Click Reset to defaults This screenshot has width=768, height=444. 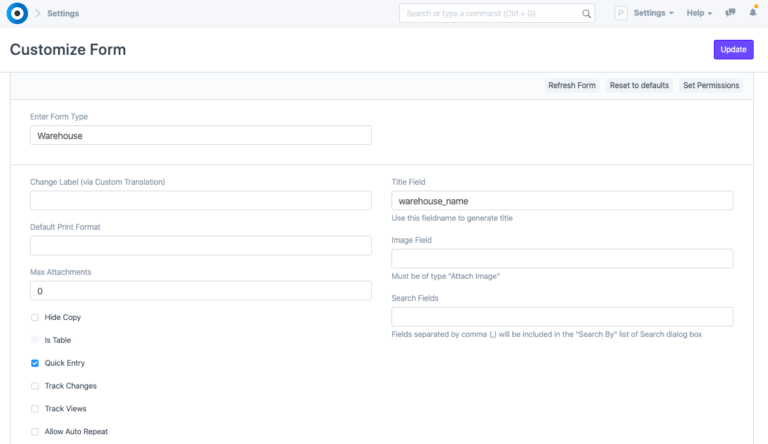coord(639,85)
